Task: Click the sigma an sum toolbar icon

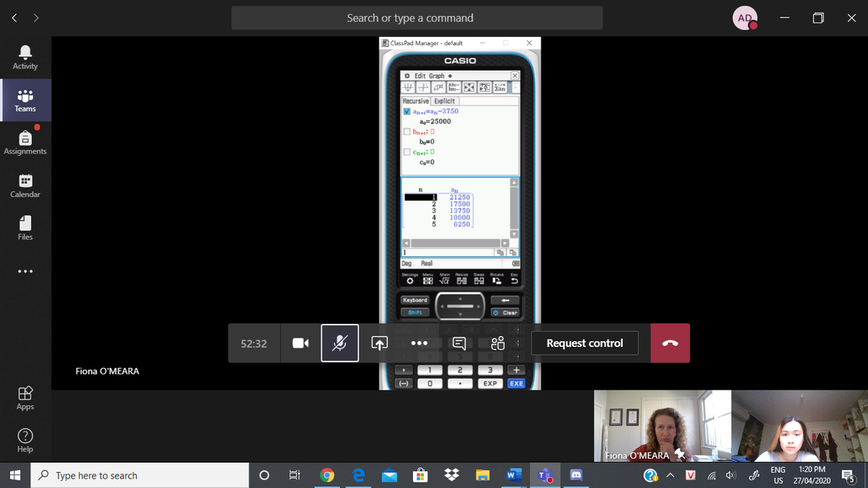Action: click(x=499, y=87)
